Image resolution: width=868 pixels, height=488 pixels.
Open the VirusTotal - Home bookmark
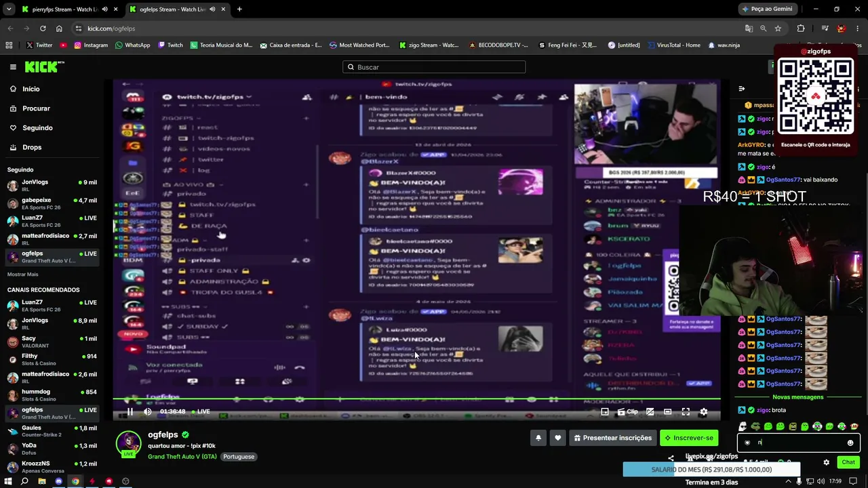pyautogui.click(x=673, y=45)
